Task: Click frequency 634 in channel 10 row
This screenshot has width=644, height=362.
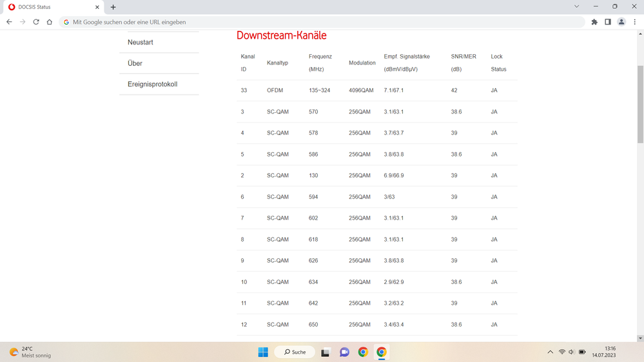Action: click(313, 282)
